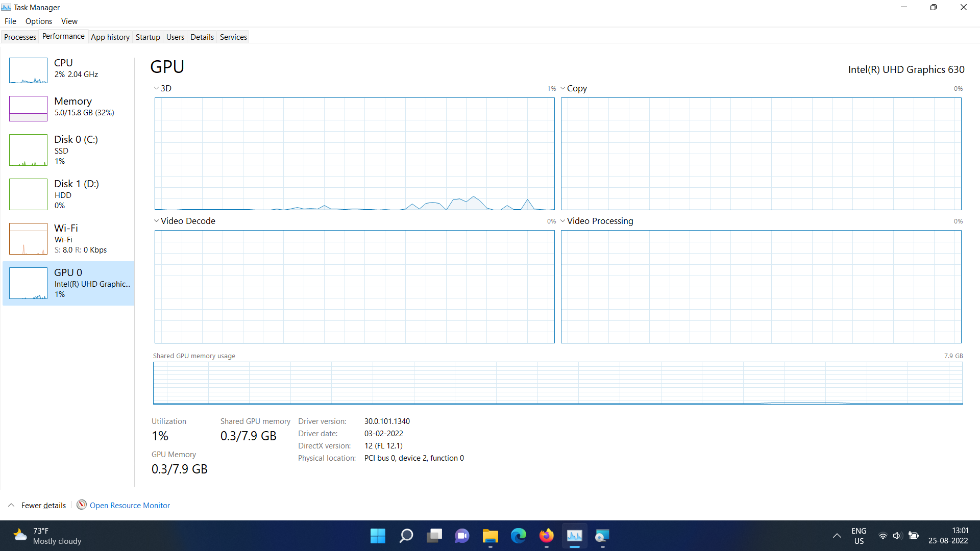980x551 pixels.
Task: Collapse the Video Processing section
Action: (562, 220)
